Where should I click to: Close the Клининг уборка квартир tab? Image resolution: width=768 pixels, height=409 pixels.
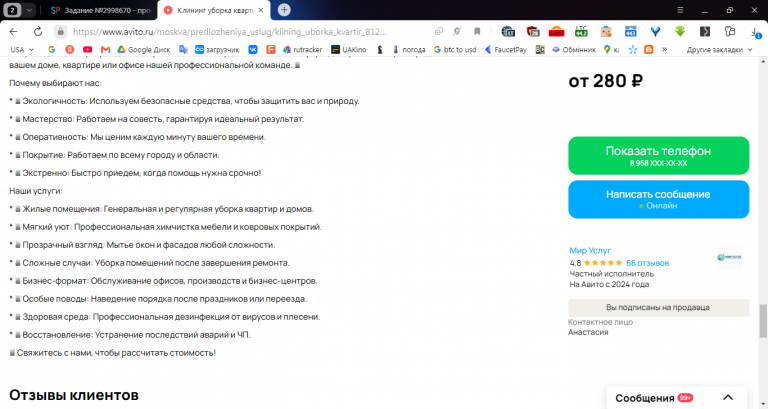[x=261, y=10]
